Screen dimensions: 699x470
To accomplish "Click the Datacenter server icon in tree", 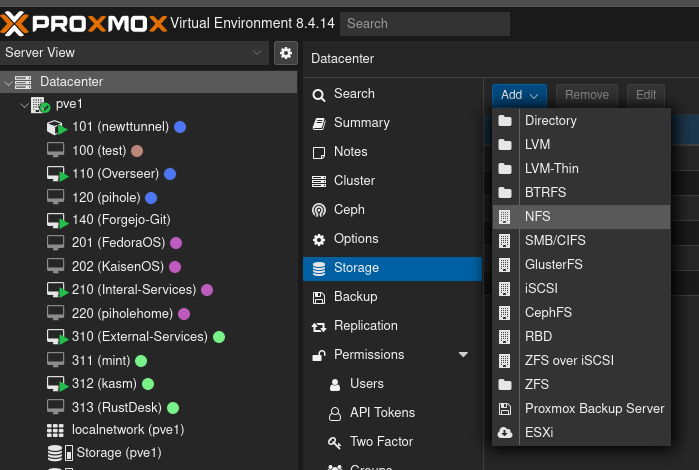I will click(23, 82).
